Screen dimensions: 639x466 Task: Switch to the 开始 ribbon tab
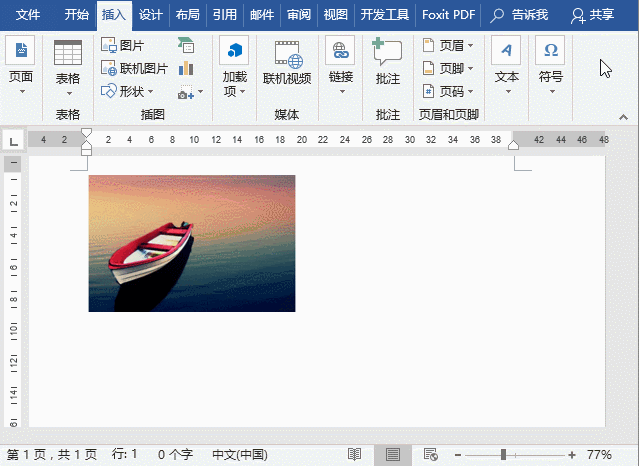pyautogui.click(x=77, y=15)
